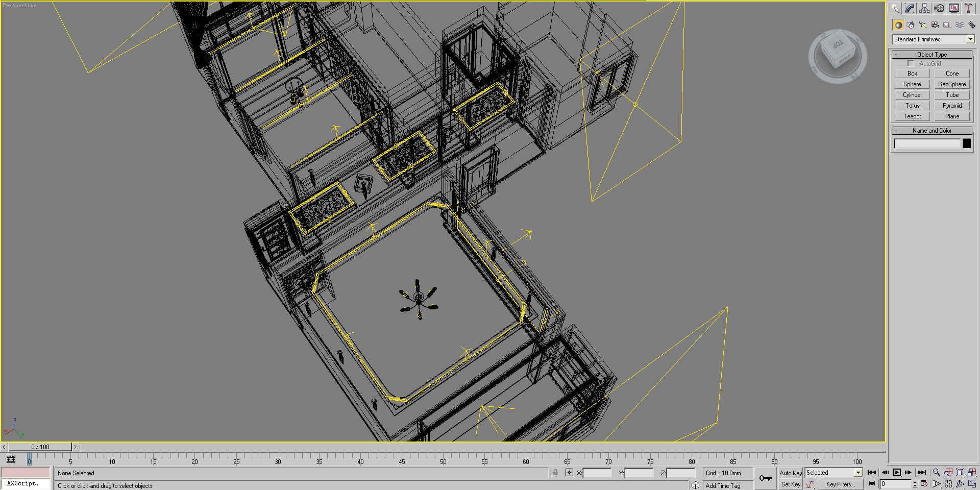Click the Perspective viewport label
The image size is (980, 490).
point(20,6)
